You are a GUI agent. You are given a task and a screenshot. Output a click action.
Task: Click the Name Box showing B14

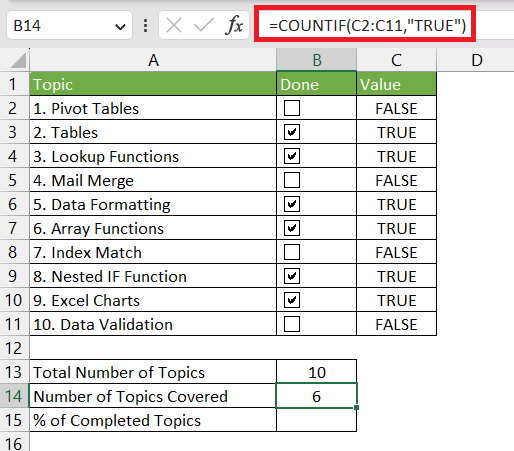[69, 25]
